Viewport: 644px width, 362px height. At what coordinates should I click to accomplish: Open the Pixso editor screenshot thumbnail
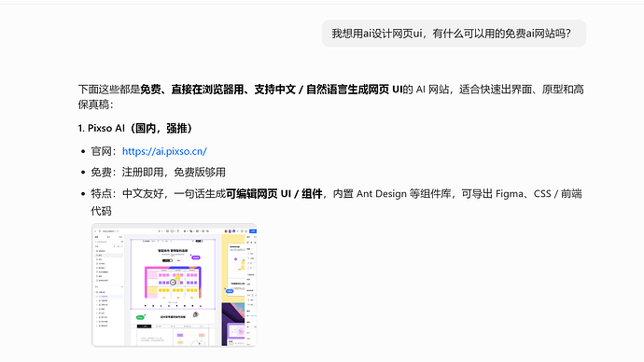tap(175, 285)
